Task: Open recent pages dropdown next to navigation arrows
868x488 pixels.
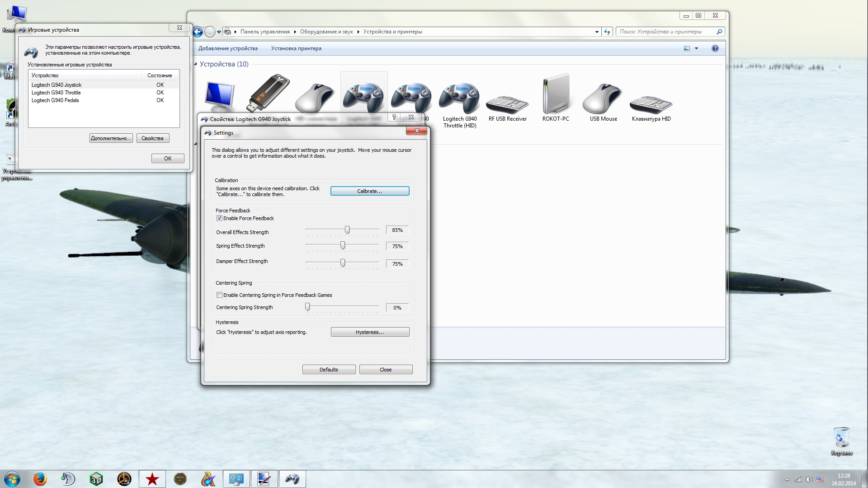Action: (219, 32)
